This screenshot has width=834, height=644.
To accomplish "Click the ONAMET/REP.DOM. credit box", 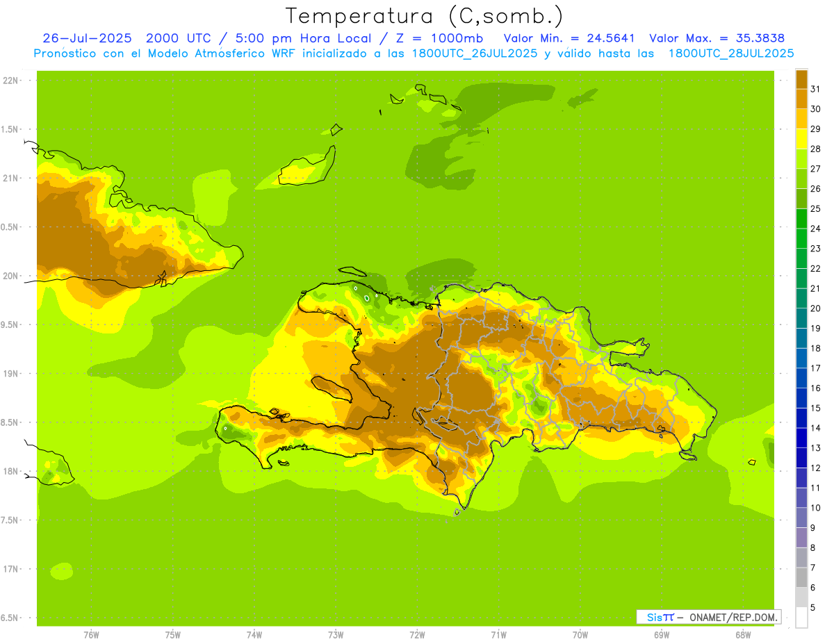I will [733, 617].
